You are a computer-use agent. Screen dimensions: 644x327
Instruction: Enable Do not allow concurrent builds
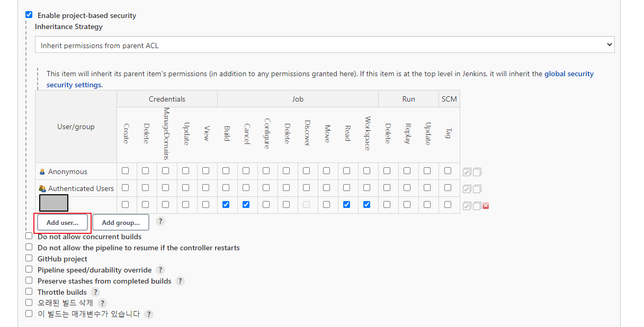(29, 236)
